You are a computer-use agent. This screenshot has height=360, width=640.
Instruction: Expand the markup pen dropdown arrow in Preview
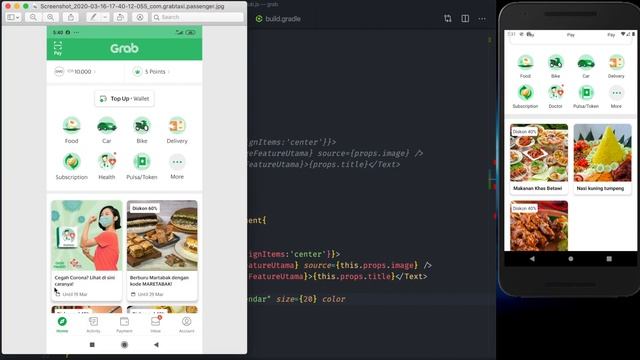(x=105, y=17)
